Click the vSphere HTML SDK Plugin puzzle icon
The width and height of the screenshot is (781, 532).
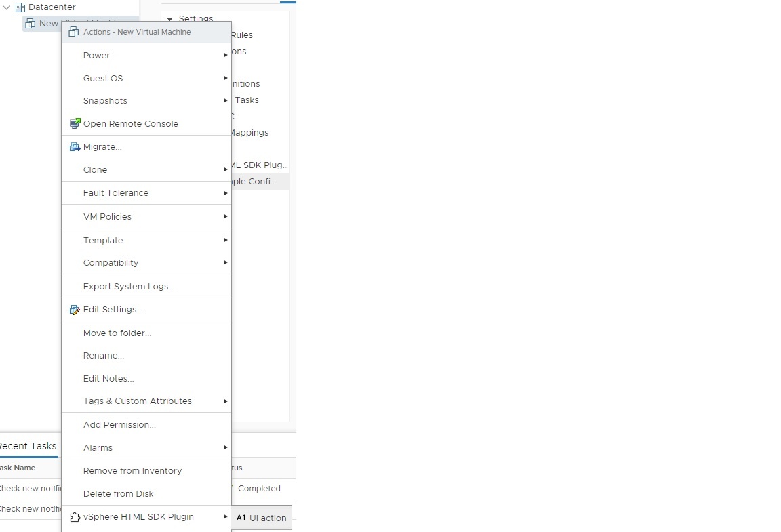[75, 517]
